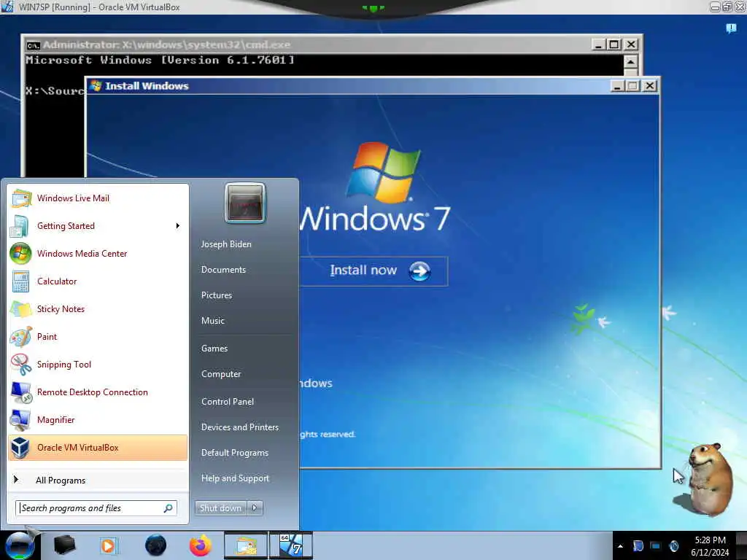Image resolution: width=747 pixels, height=560 pixels.
Task: Expand the Getting Started submenu arrow
Action: (178, 226)
